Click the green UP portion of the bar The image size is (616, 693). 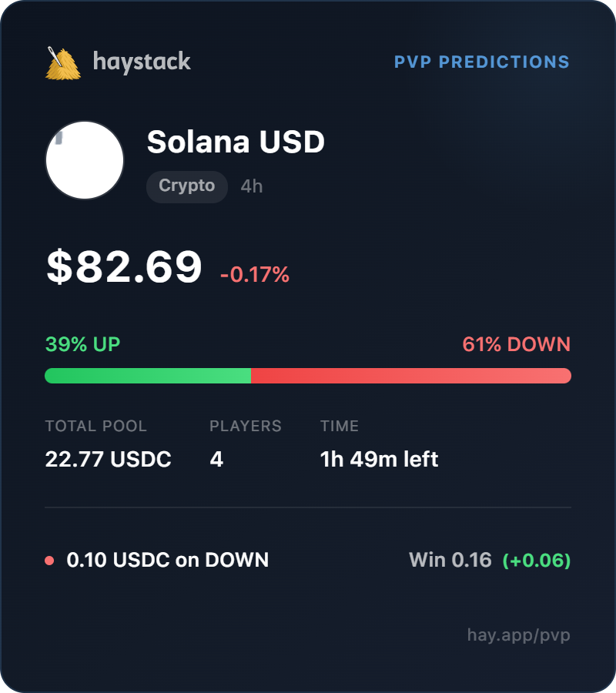[148, 376]
